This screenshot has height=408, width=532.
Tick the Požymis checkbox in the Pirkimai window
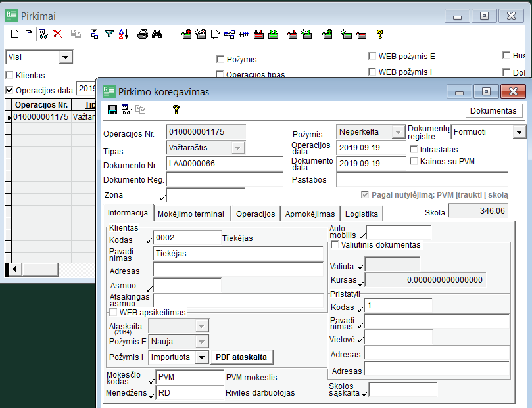pyautogui.click(x=220, y=59)
